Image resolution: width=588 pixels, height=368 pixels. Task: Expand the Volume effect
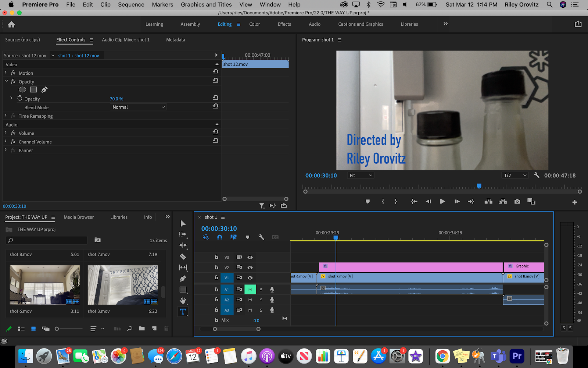(6, 132)
